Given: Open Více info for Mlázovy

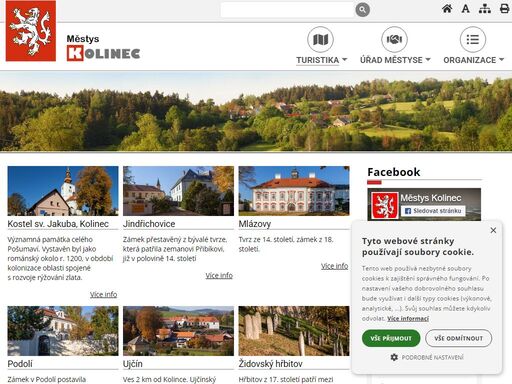Looking at the screenshot, I should pyautogui.click(x=335, y=266).
